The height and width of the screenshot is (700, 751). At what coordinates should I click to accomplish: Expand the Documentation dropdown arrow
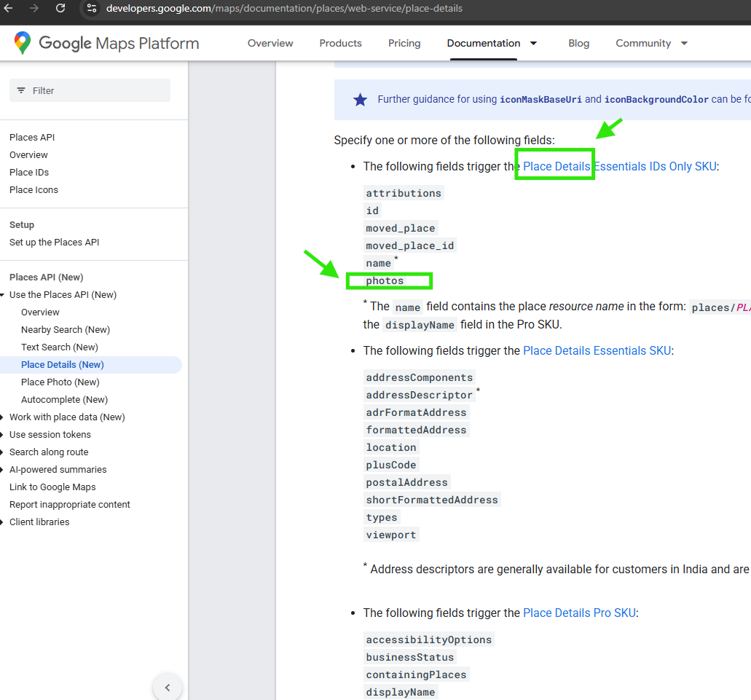click(x=533, y=44)
